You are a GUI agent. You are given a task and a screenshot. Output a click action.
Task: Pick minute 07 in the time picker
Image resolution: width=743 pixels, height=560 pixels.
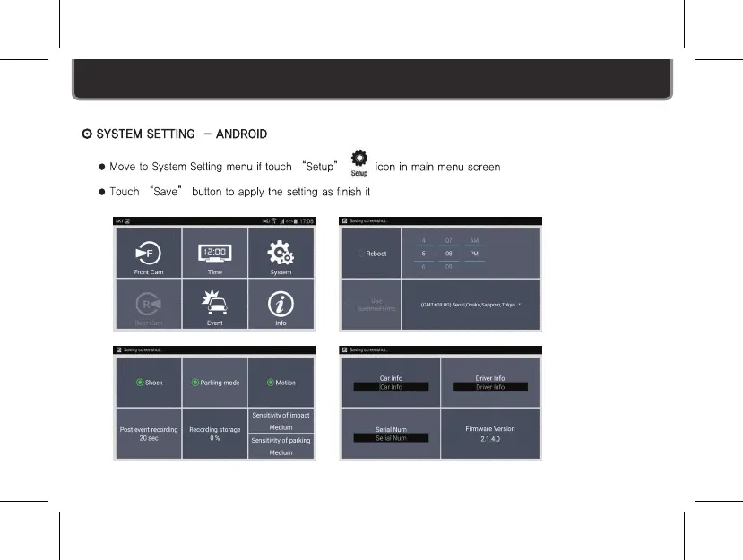(x=449, y=241)
